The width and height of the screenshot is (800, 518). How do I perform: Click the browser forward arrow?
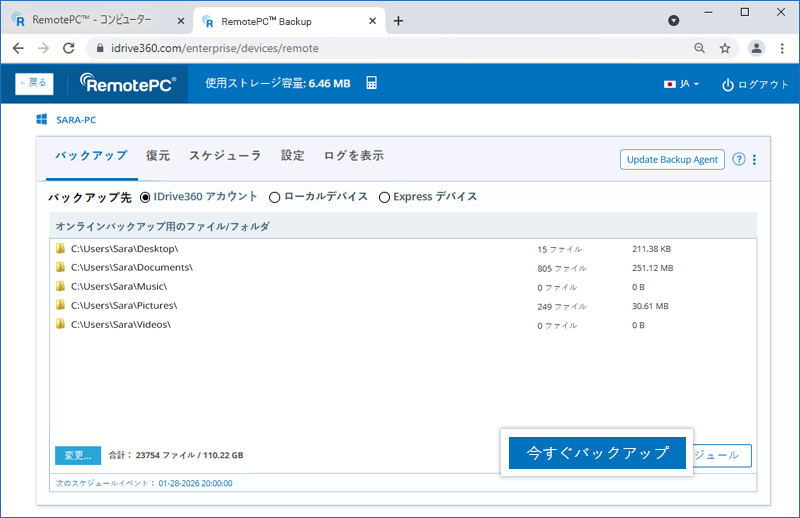[x=43, y=48]
